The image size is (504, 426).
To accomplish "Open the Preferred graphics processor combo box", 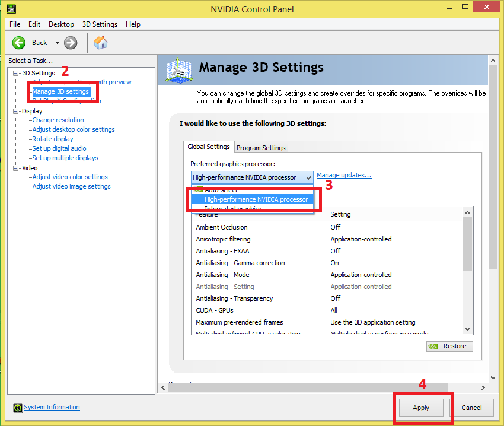I will (x=252, y=177).
